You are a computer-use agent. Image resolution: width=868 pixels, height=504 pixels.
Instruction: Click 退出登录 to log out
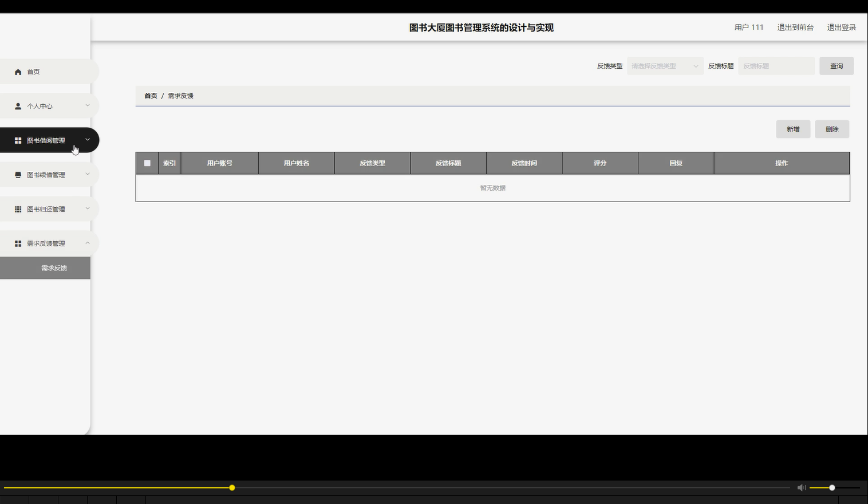pyautogui.click(x=841, y=27)
